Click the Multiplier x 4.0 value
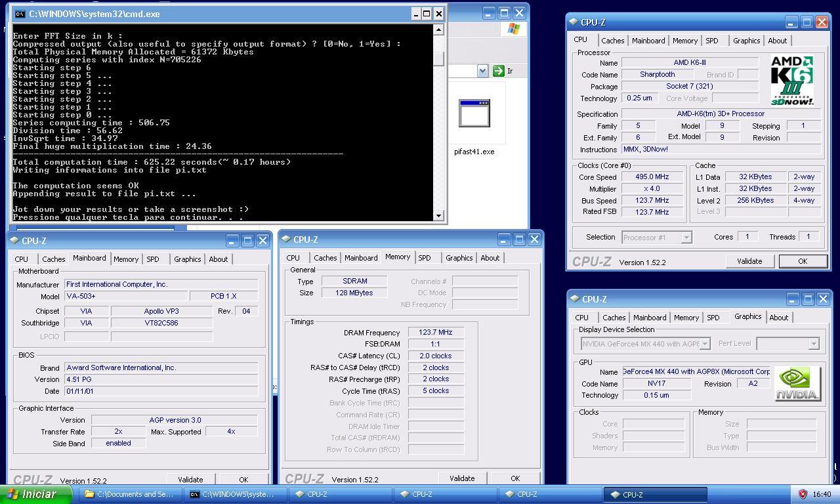 click(652, 189)
